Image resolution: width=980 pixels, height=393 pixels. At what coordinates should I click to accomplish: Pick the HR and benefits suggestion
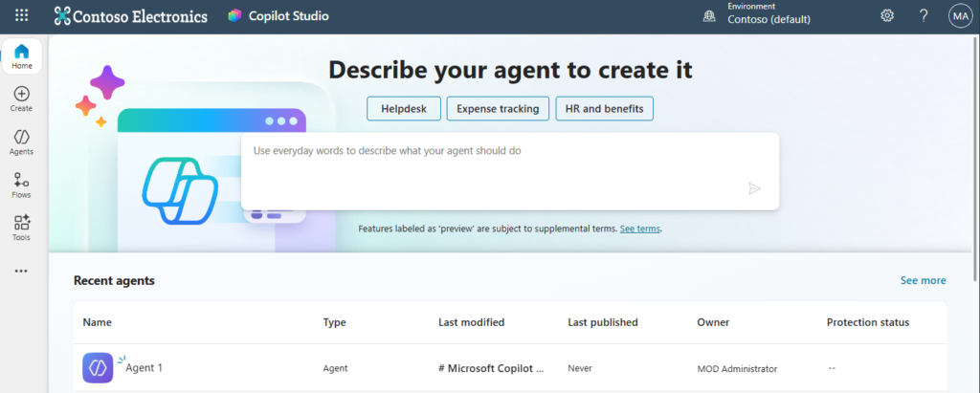coord(604,109)
